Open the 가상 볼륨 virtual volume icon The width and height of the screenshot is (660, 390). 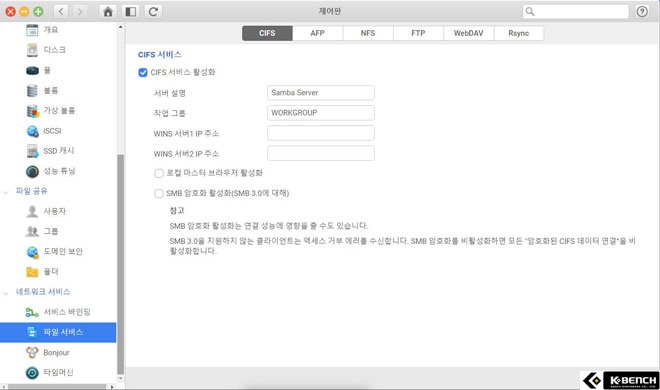click(32, 111)
